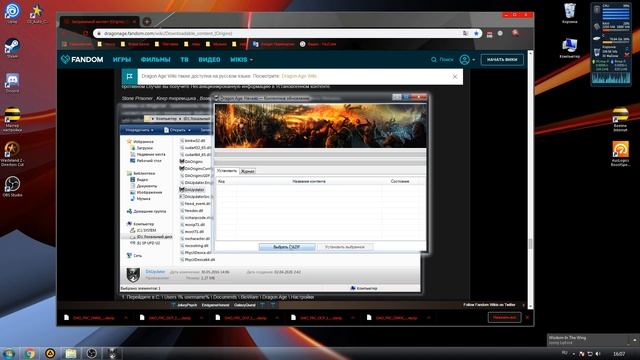Open the Компьютер desktop icon
Viewport: 640px width, 360px height.
569,48
